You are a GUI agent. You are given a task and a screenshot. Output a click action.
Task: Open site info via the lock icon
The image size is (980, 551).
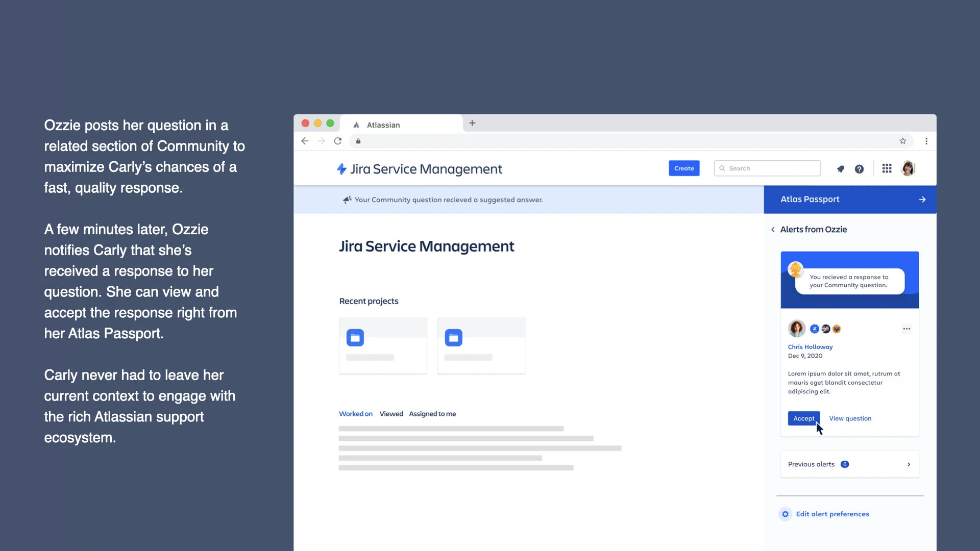pyautogui.click(x=358, y=141)
